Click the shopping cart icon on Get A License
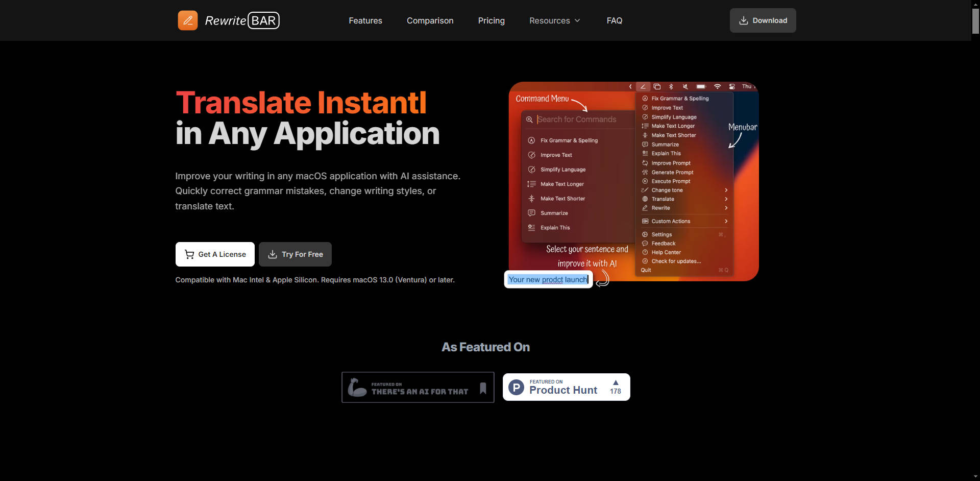 click(x=189, y=254)
